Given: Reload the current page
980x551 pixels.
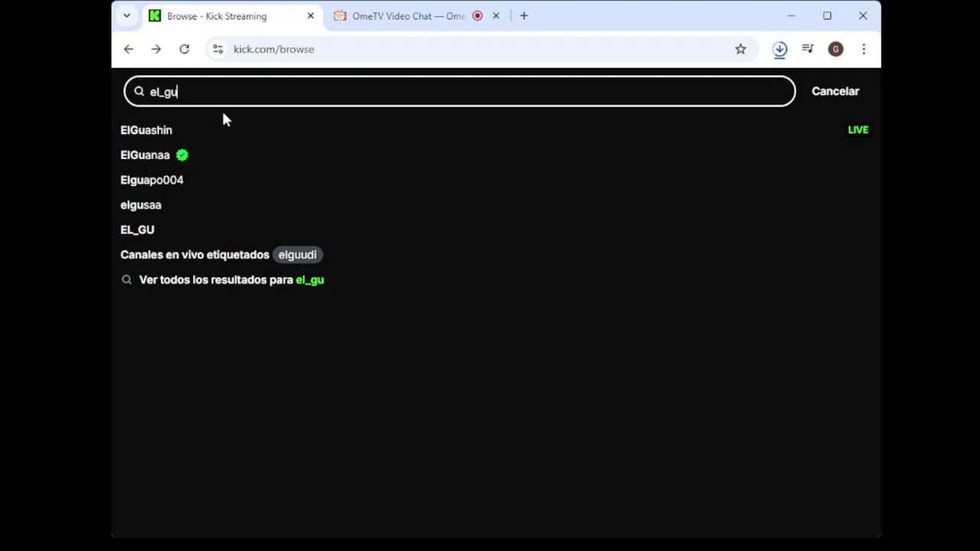Looking at the screenshot, I should (x=185, y=49).
